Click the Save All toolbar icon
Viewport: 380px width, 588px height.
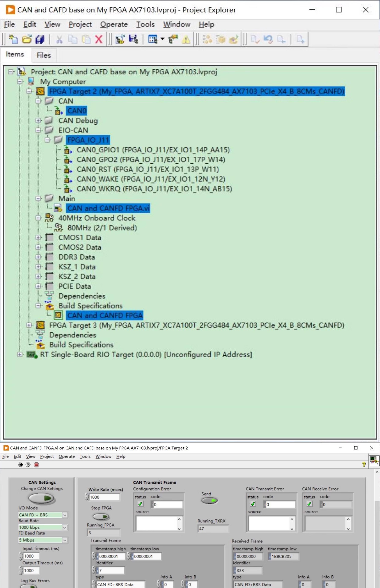tap(40, 39)
